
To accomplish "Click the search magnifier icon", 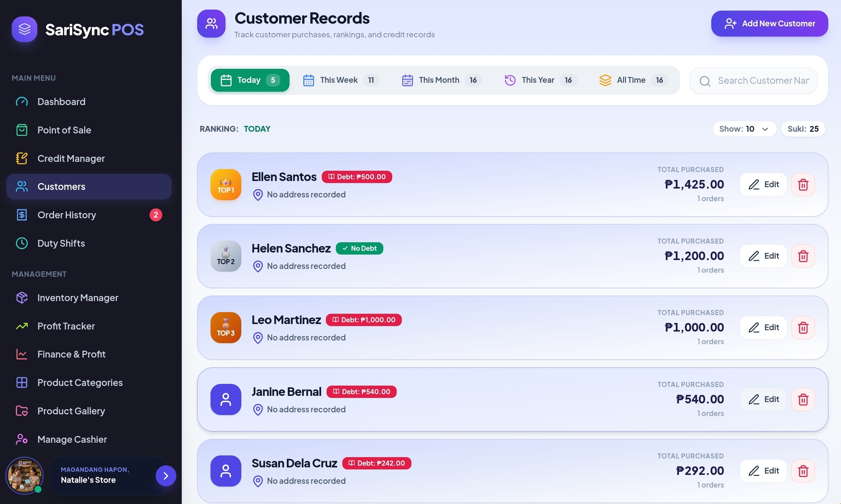I will click(705, 81).
